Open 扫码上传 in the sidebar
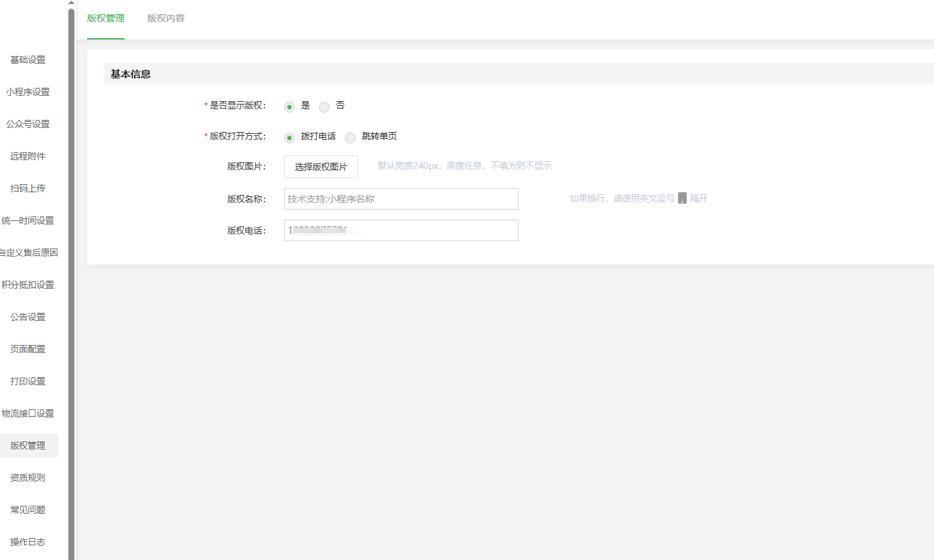 (x=28, y=188)
